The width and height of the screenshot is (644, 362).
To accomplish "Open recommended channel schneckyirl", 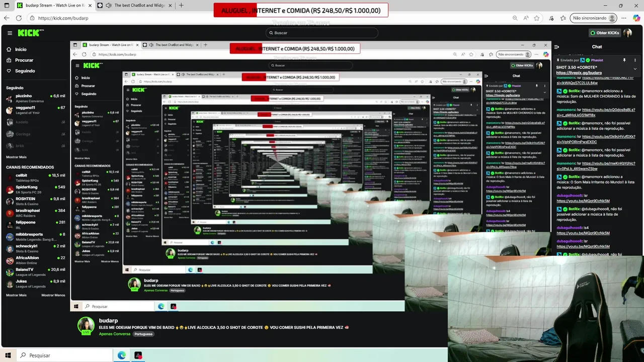I will (36, 248).
